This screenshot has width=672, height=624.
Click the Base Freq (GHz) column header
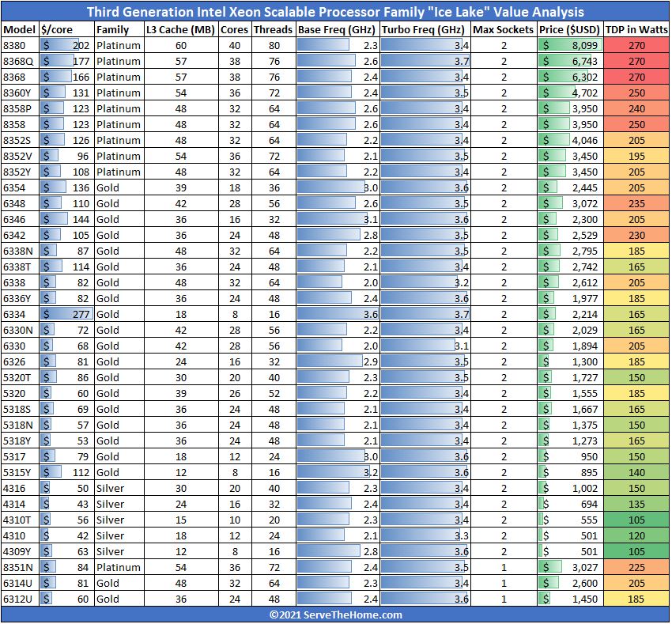(337, 29)
